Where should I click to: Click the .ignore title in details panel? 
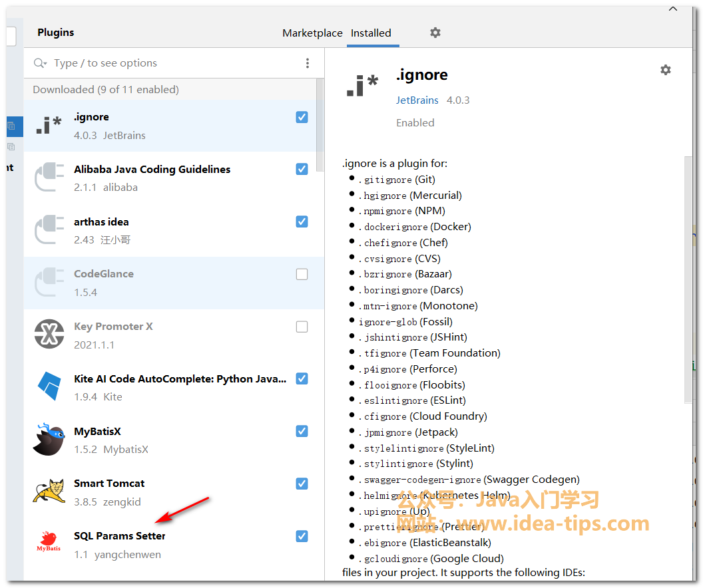(x=421, y=74)
